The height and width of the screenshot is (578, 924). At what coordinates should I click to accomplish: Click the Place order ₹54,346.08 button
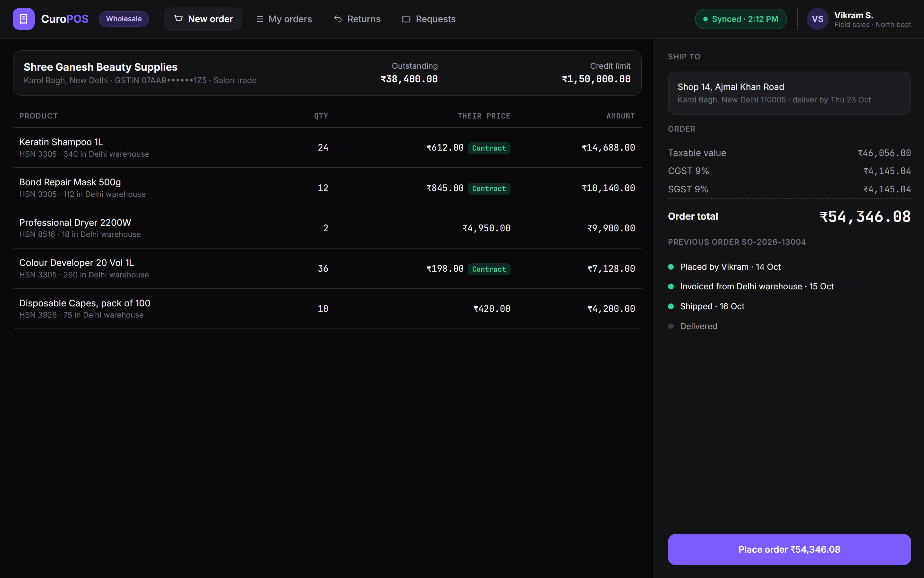pyautogui.click(x=789, y=549)
